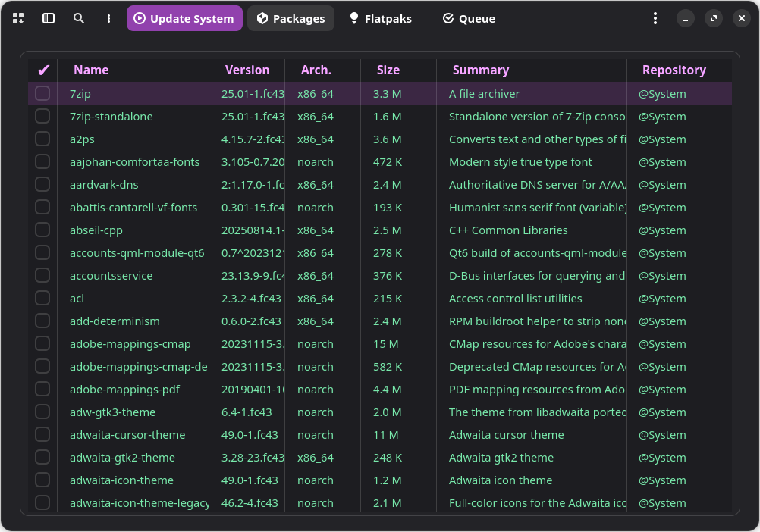Open the right-side kebab menu

point(655,18)
